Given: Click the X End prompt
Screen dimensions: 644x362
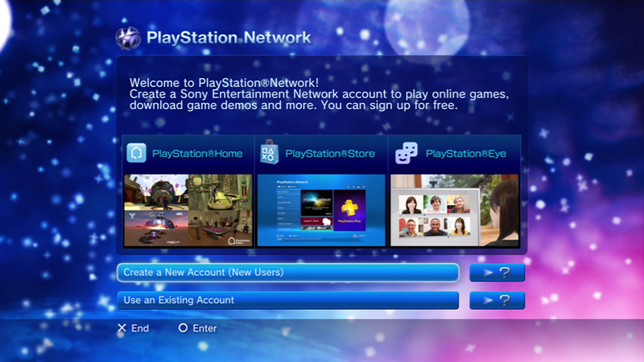Looking at the screenshot, I should [134, 328].
